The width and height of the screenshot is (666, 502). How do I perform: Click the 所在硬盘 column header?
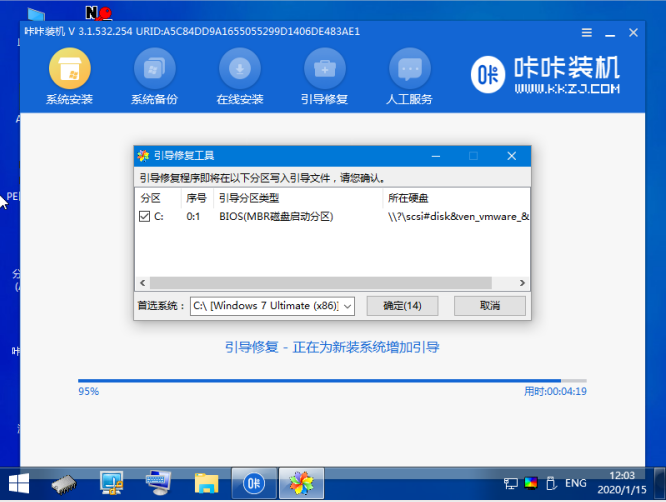point(410,197)
